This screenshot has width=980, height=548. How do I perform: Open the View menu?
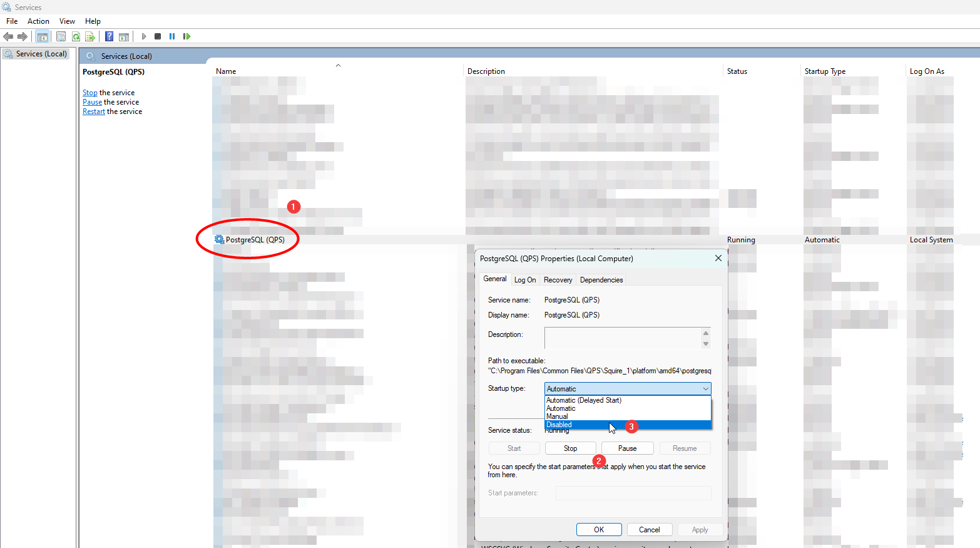click(x=67, y=21)
